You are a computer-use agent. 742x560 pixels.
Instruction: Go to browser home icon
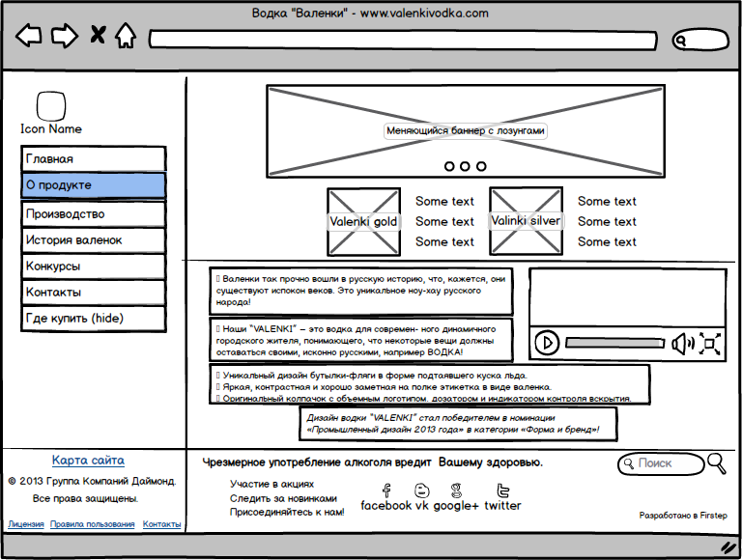click(126, 36)
